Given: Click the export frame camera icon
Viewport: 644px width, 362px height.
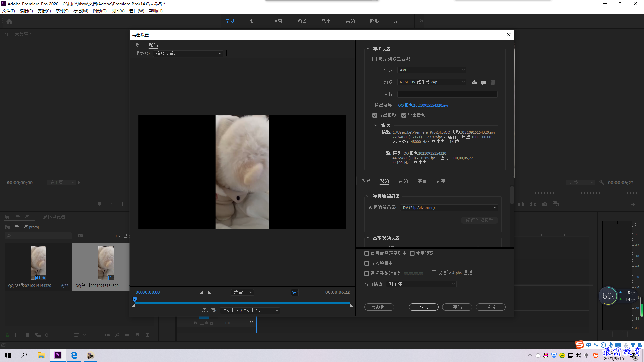Looking at the screenshot, I should pos(544,204).
